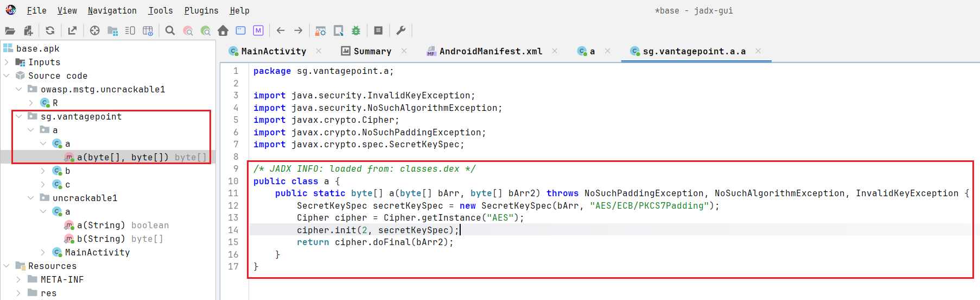This screenshot has height=300, width=980.
Task: Click the Quark engine icon
Action: tap(338, 30)
